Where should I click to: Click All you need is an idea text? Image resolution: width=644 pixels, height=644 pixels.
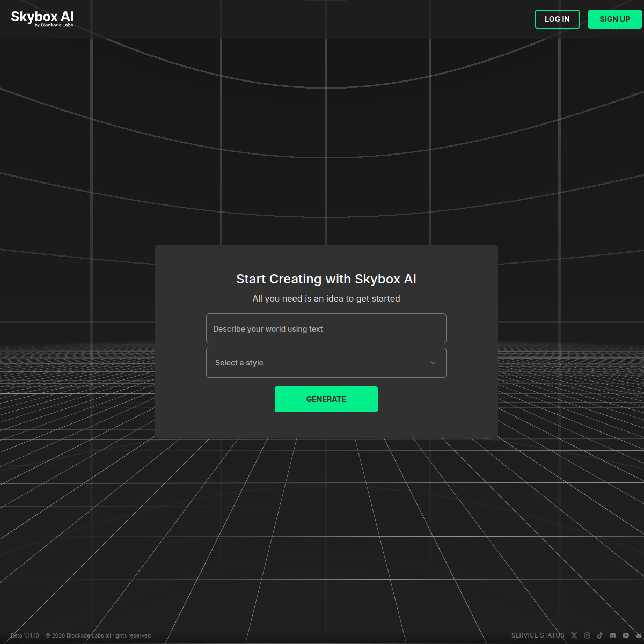326,298
